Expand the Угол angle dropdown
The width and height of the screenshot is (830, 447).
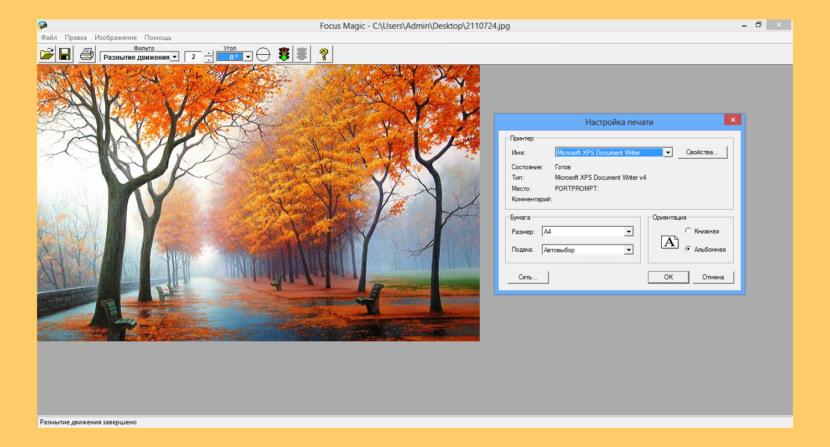tap(248, 57)
